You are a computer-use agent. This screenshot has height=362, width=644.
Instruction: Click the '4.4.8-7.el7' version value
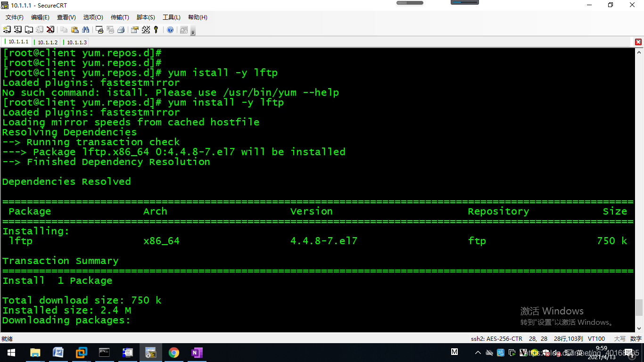click(324, 241)
